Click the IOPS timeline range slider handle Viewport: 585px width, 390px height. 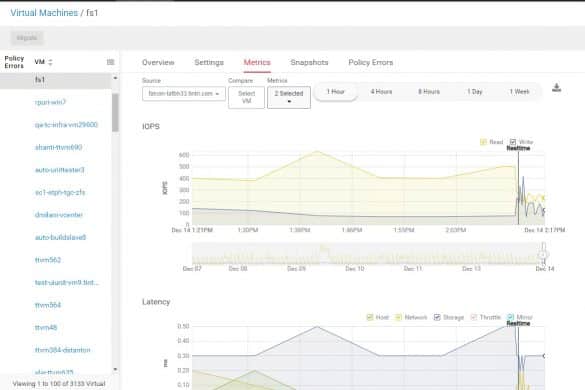click(x=544, y=254)
